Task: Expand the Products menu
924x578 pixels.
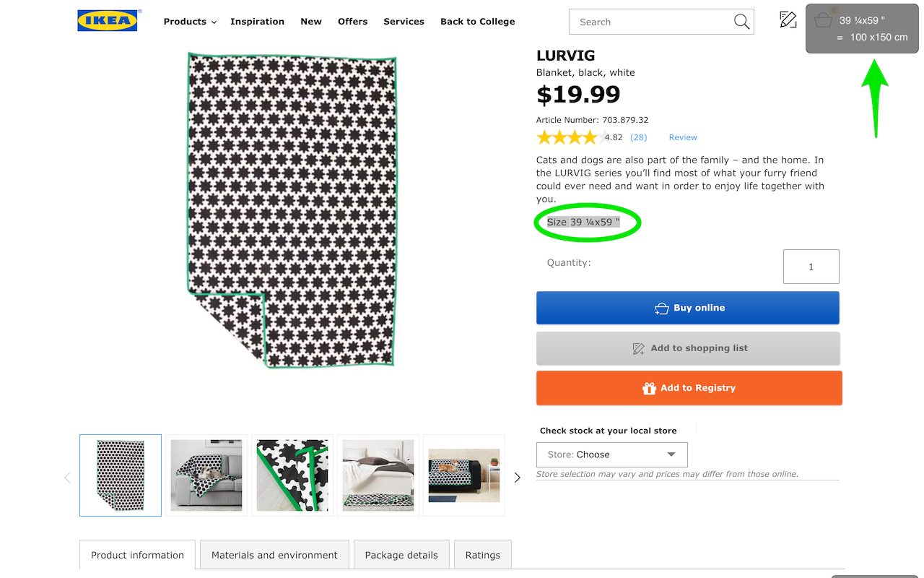Action: click(190, 22)
